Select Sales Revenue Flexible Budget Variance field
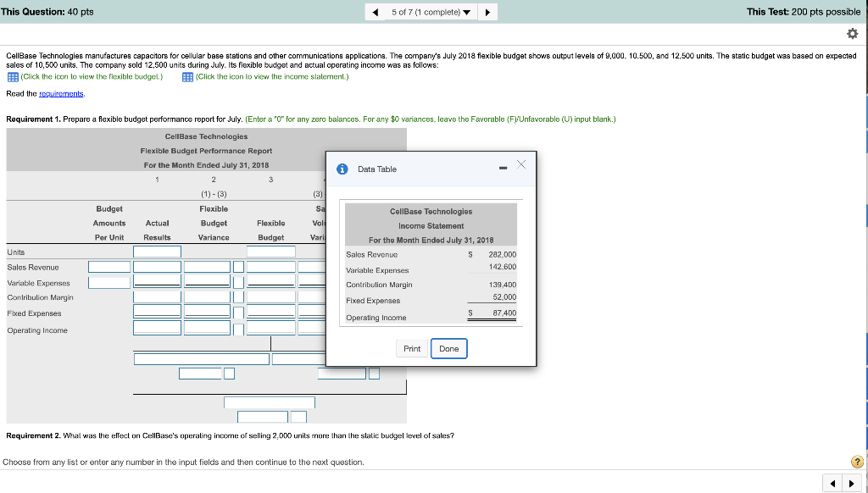 tap(207, 267)
